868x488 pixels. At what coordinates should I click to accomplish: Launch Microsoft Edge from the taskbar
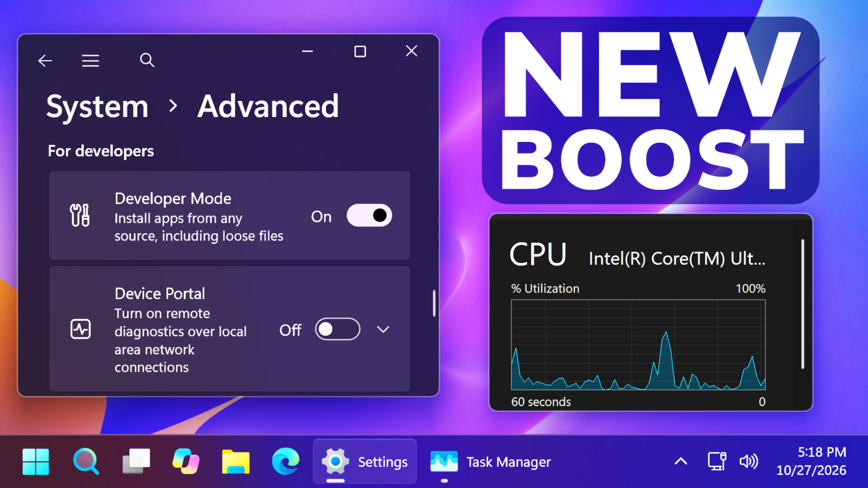tap(285, 461)
